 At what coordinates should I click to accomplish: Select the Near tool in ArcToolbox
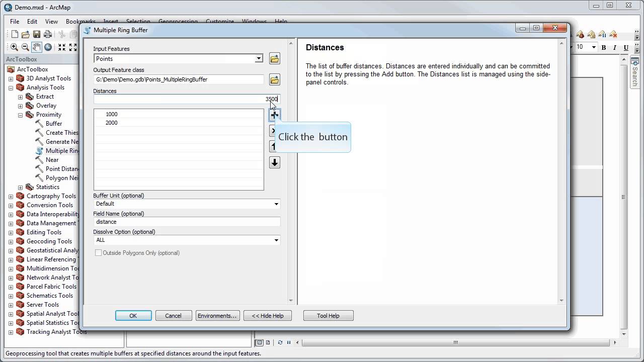[52, 160]
